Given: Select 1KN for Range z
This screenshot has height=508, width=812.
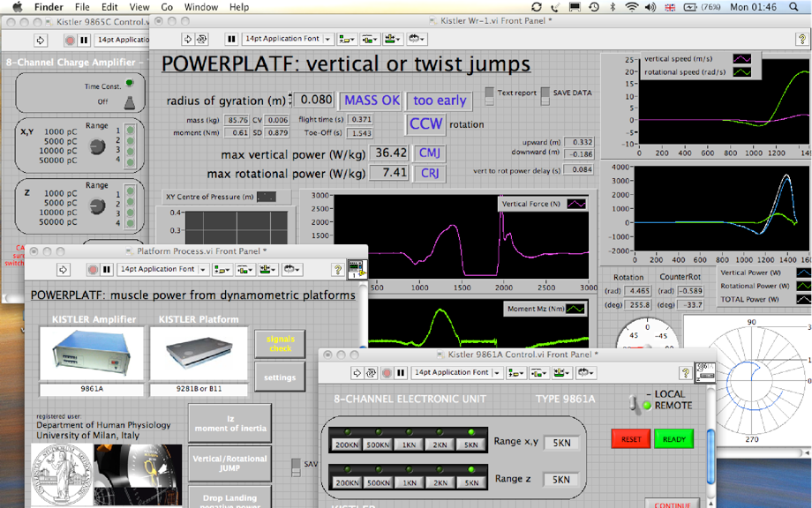Looking at the screenshot, I should (410, 482).
